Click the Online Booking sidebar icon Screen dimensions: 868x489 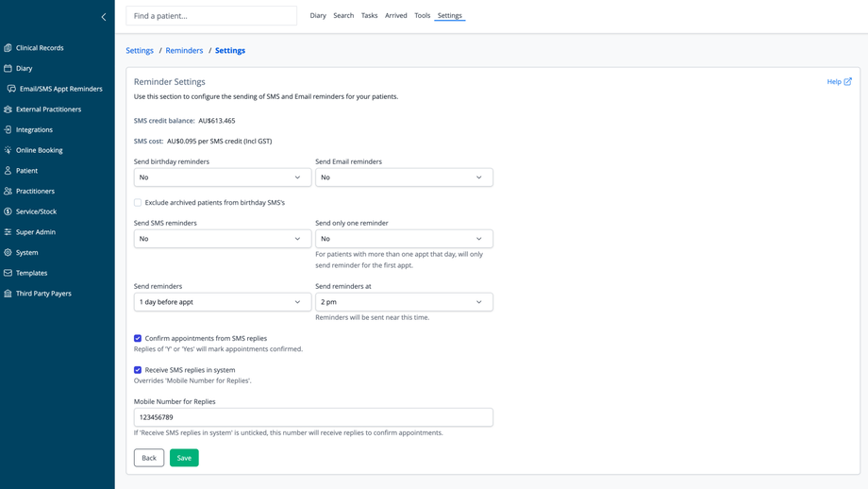(x=8, y=150)
